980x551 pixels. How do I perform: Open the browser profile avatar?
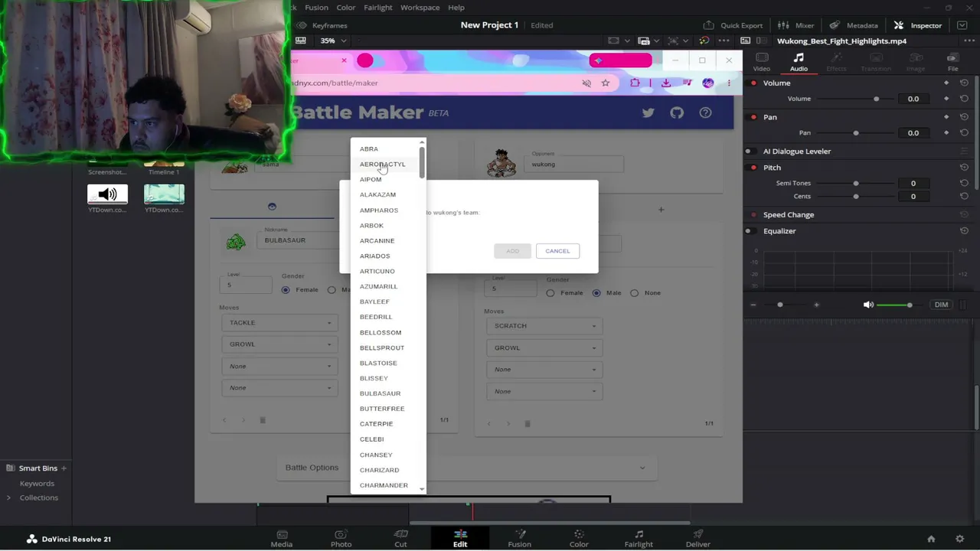[x=708, y=83]
